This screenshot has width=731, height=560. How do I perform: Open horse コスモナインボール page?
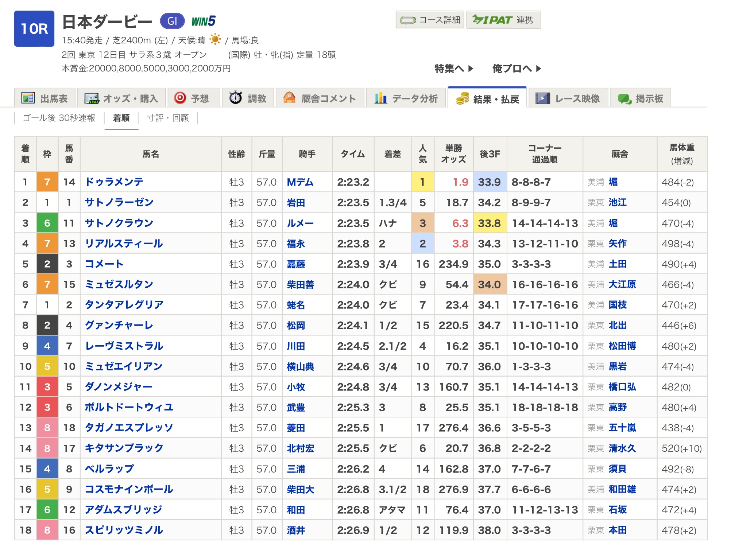pyautogui.click(x=129, y=489)
